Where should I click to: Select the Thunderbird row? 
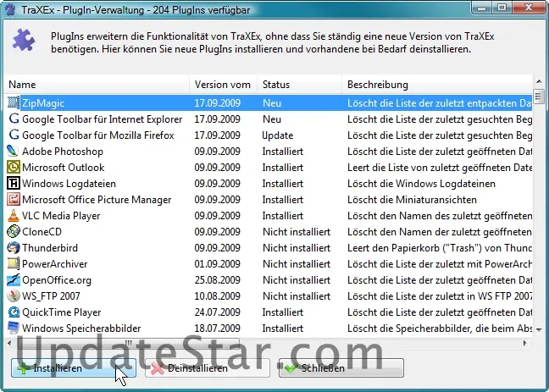pyautogui.click(x=269, y=248)
